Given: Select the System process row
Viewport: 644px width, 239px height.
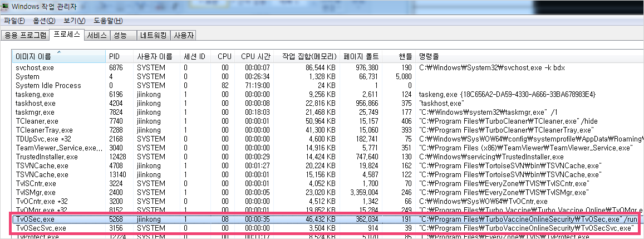Looking at the screenshot, I should (x=327, y=76).
